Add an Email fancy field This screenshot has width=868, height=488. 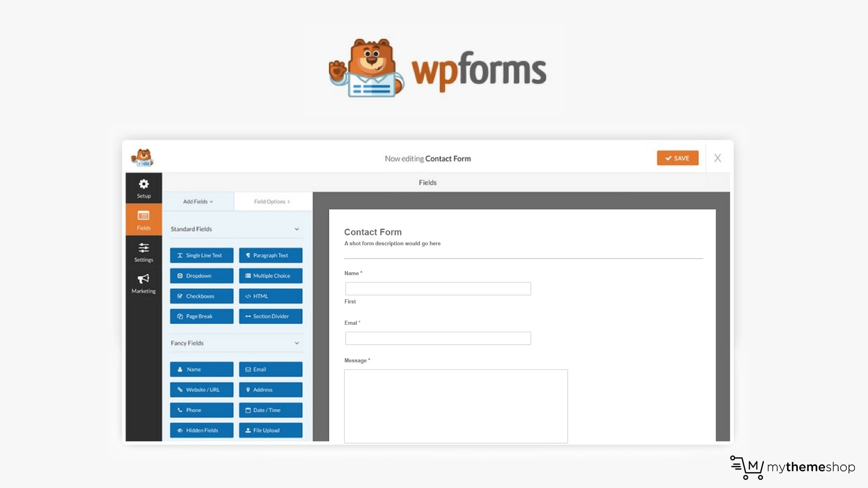(x=271, y=369)
